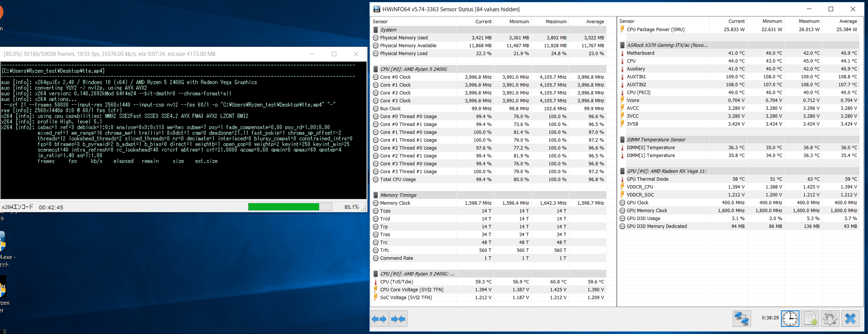This screenshot has height=334, width=868.
Task: Click the lightning icon beside SoC Voltage
Action: pos(376,297)
